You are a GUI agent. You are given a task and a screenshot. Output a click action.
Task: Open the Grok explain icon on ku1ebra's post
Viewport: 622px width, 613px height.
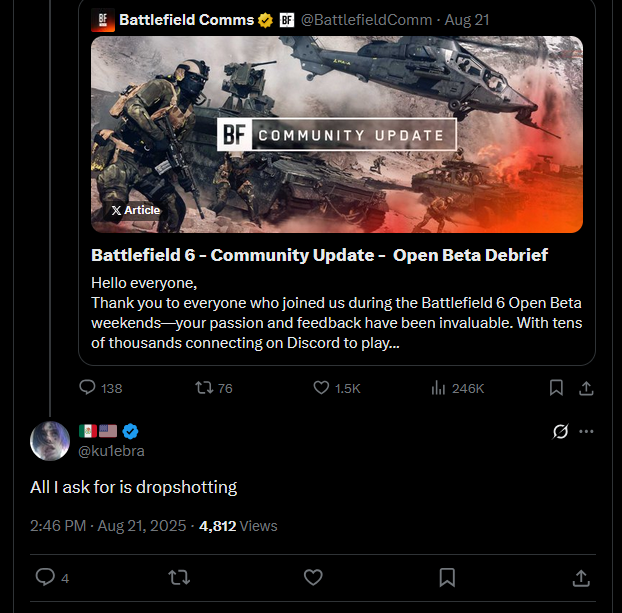[560, 431]
